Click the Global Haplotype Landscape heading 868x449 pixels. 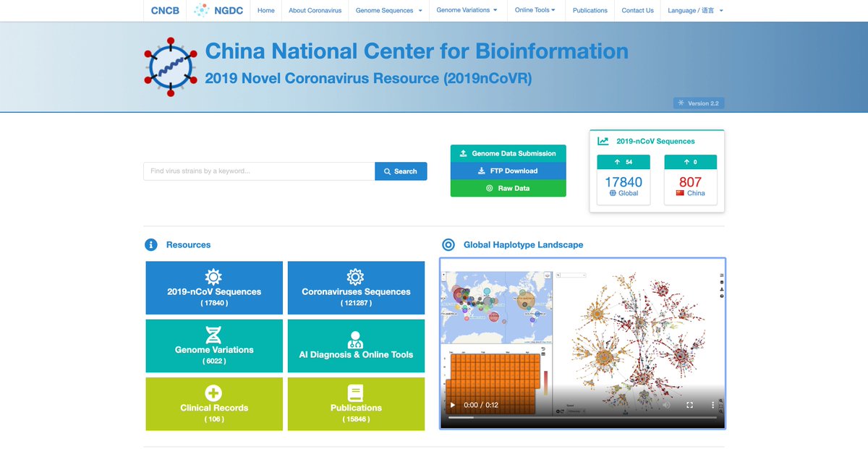523,245
